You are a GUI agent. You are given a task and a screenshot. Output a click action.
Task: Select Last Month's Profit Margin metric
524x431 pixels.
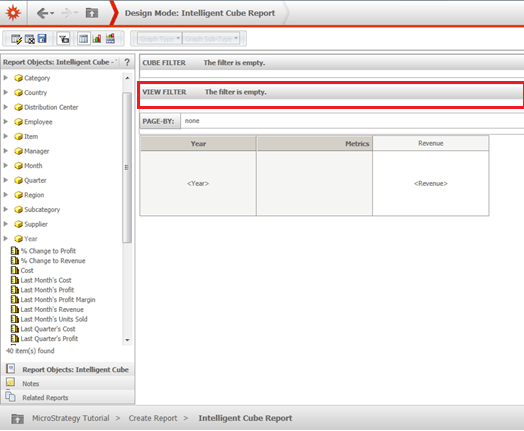(x=58, y=300)
